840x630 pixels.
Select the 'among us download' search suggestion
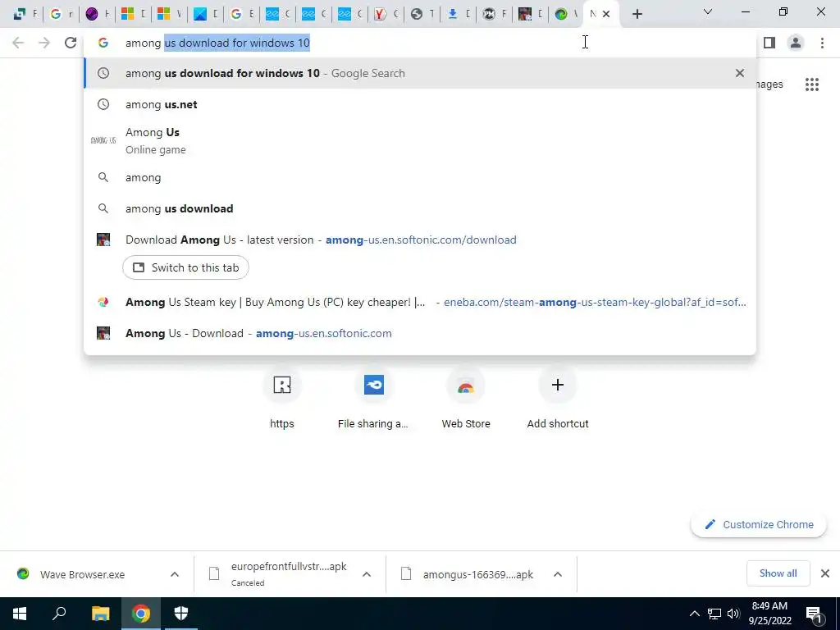[x=420, y=208]
